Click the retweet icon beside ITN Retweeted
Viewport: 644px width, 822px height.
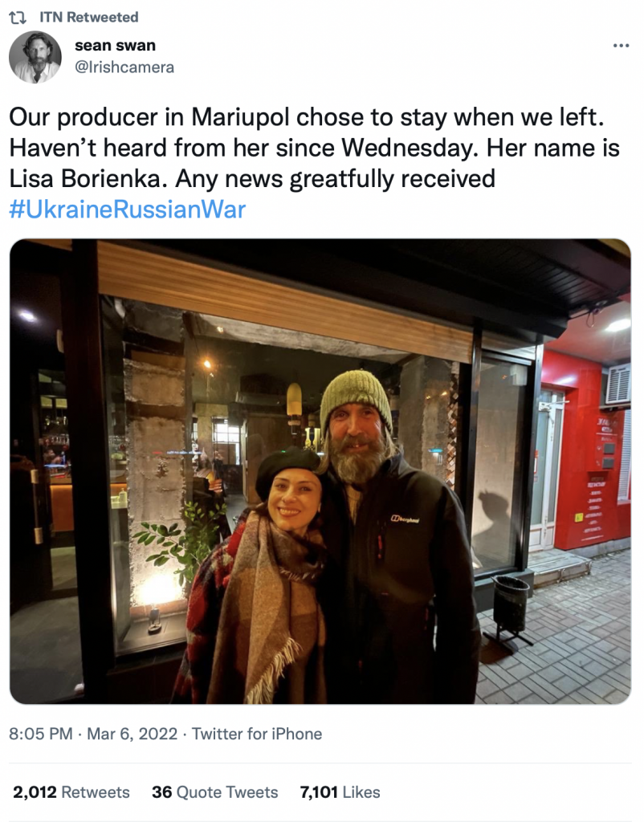point(18,18)
